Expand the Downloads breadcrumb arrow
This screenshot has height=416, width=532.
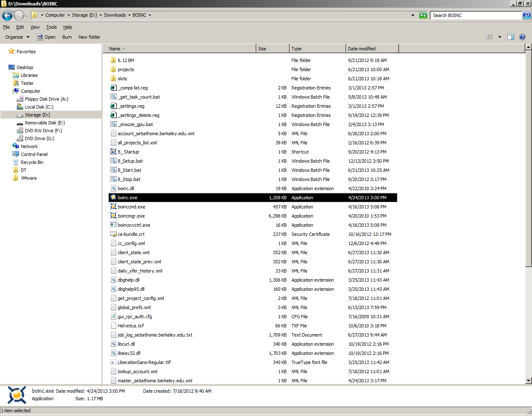pyautogui.click(x=129, y=15)
